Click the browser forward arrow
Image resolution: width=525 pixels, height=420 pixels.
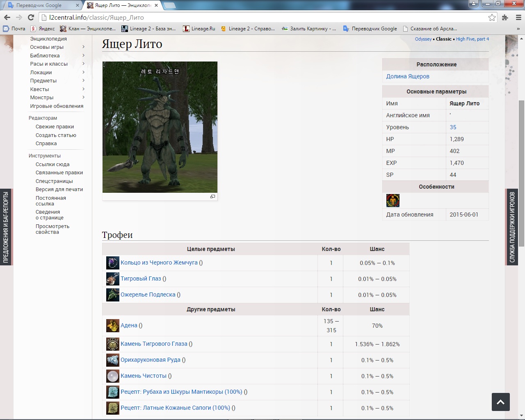pos(19,17)
